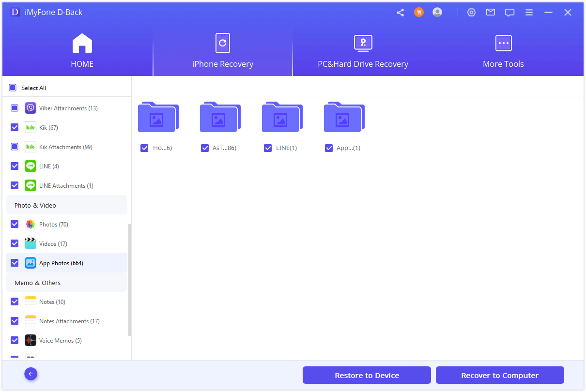Open the hamburger menu icon
The width and height of the screenshot is (586, 392).
(x=529, y=13)
